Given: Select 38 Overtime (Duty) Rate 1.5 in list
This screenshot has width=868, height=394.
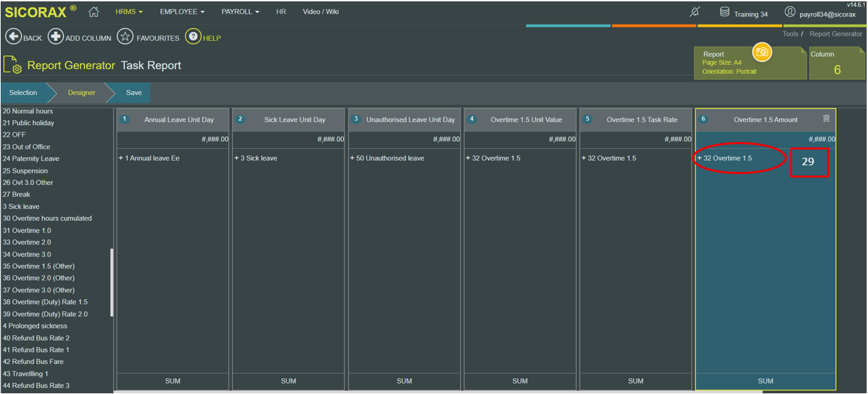Looking at the screenshot, I should pos(45,302).
